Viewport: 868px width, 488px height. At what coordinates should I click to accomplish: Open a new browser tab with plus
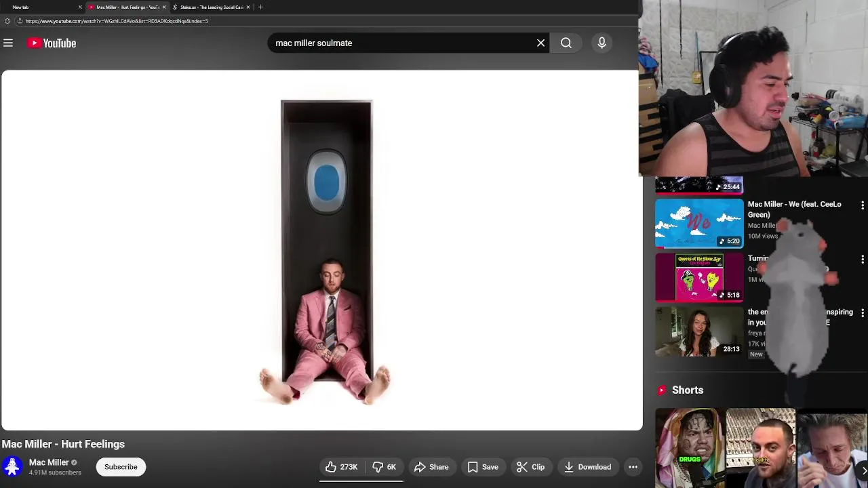(x=260, y=7)
